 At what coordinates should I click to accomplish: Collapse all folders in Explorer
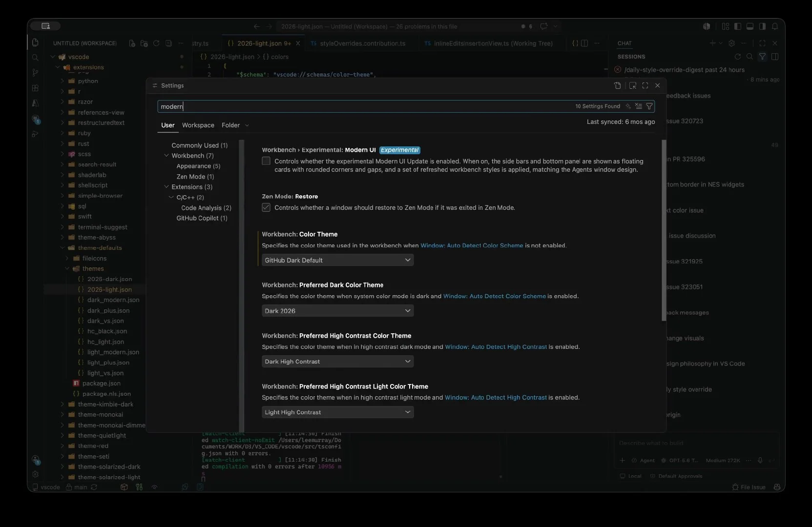168,43
